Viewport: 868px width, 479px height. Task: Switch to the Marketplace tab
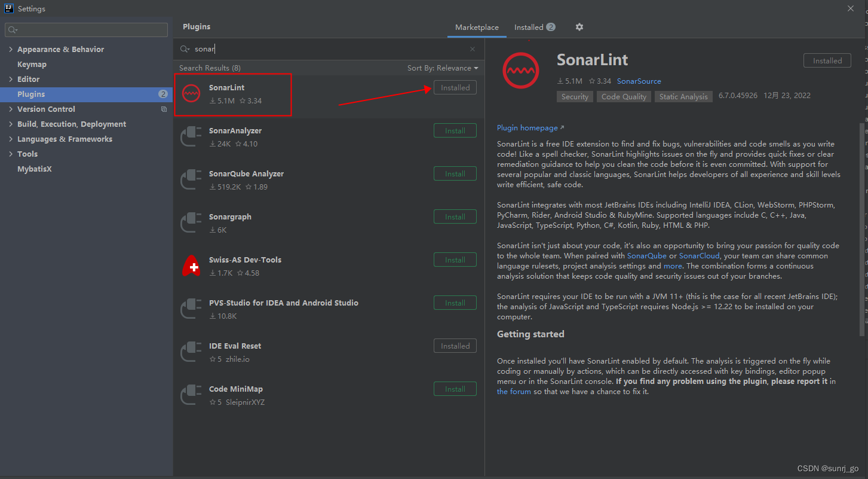click(477, 28)
